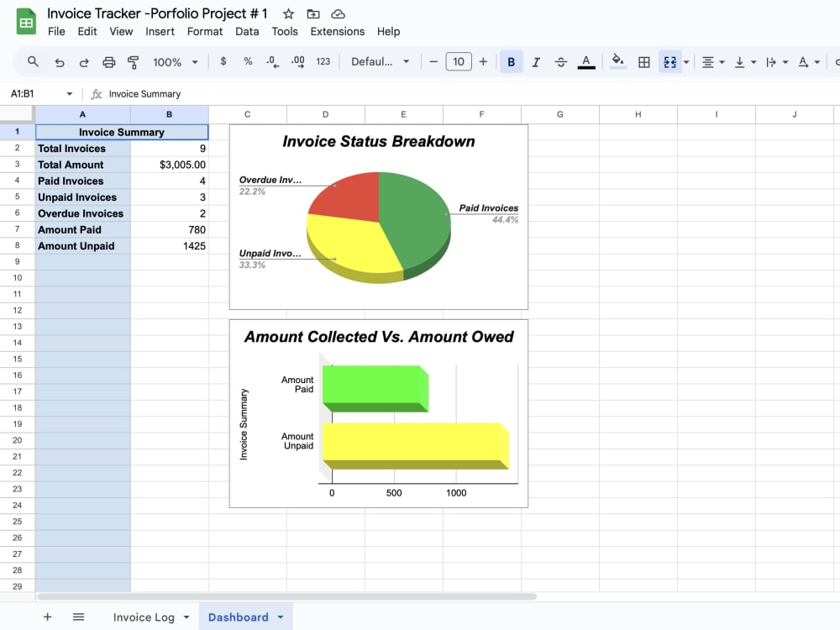
Task: Click the select all corner box
Action: (x=17, y=114)
